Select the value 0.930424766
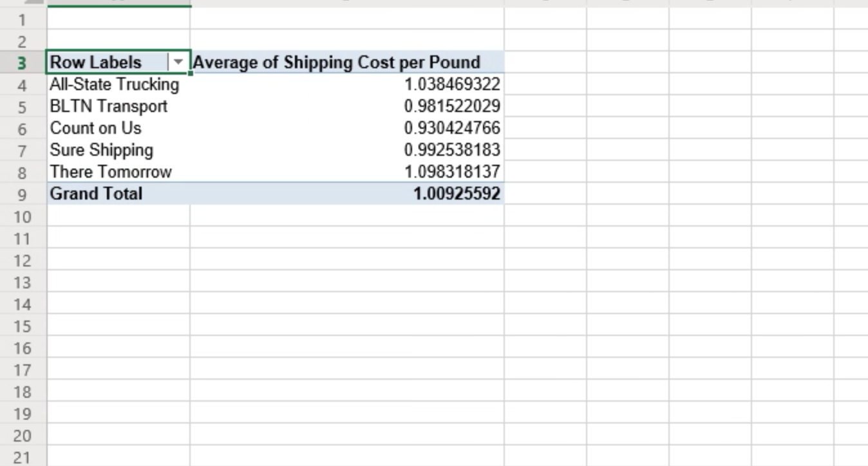Screen dimensions: 868x466 [347, 128]
